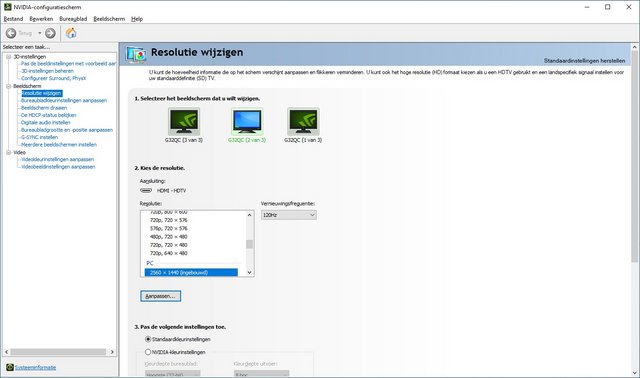Open Meerdere beeldschermen instellen task
640x378 pixels.
tap(59, 145)
